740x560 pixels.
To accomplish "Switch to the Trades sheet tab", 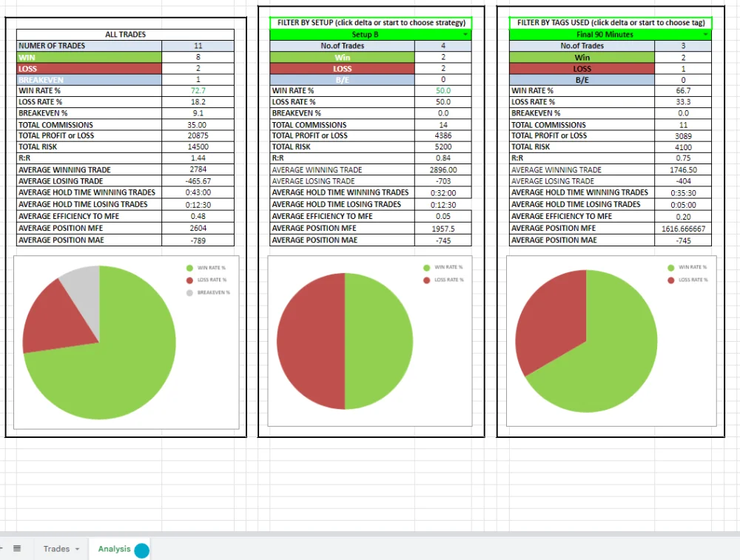I will [x=56, y=549].
